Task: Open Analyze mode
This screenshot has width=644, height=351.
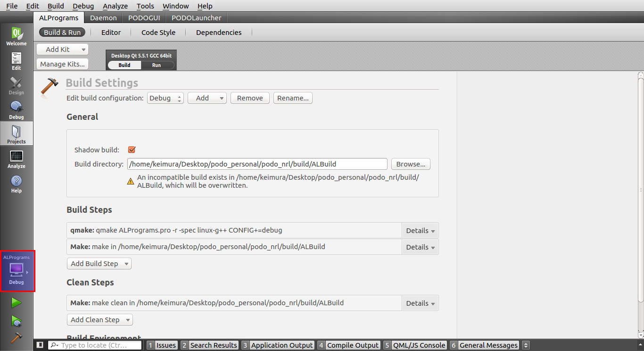Action: click(x=17, y=159)
